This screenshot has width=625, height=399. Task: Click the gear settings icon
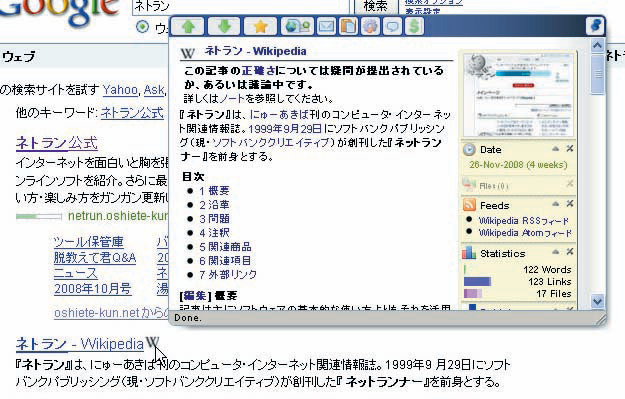(x=370, y=26)
